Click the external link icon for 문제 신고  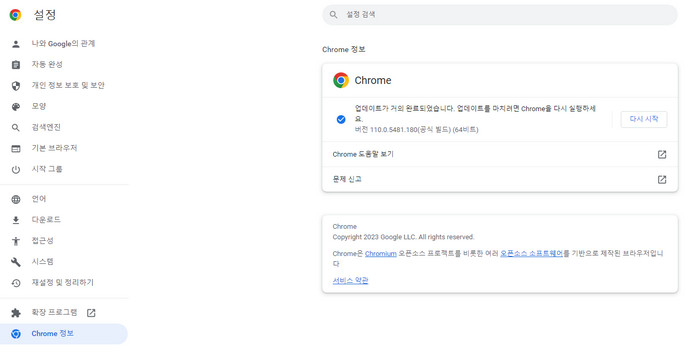[662, 179]
